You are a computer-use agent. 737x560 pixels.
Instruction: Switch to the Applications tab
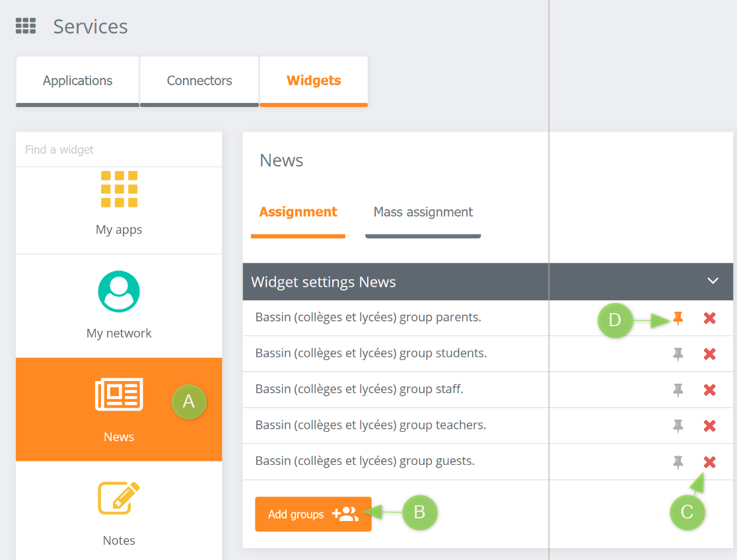pyautogui.click(x=77, y=81)
